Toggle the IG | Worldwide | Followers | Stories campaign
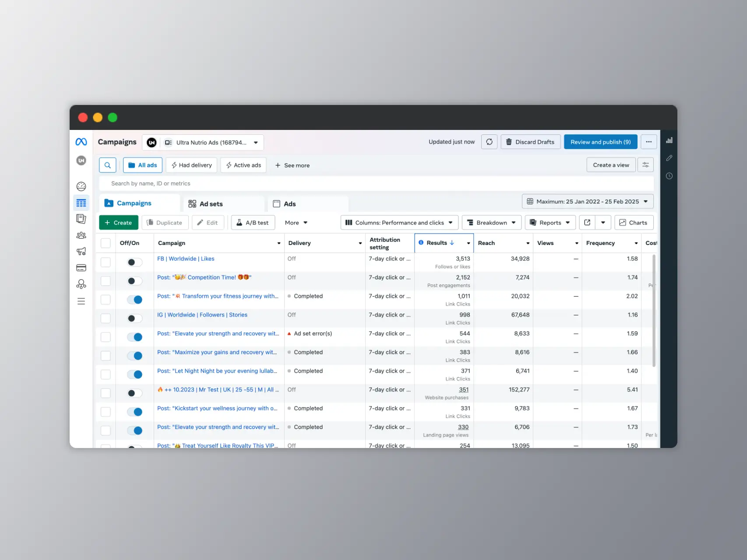 click(134, 318)
